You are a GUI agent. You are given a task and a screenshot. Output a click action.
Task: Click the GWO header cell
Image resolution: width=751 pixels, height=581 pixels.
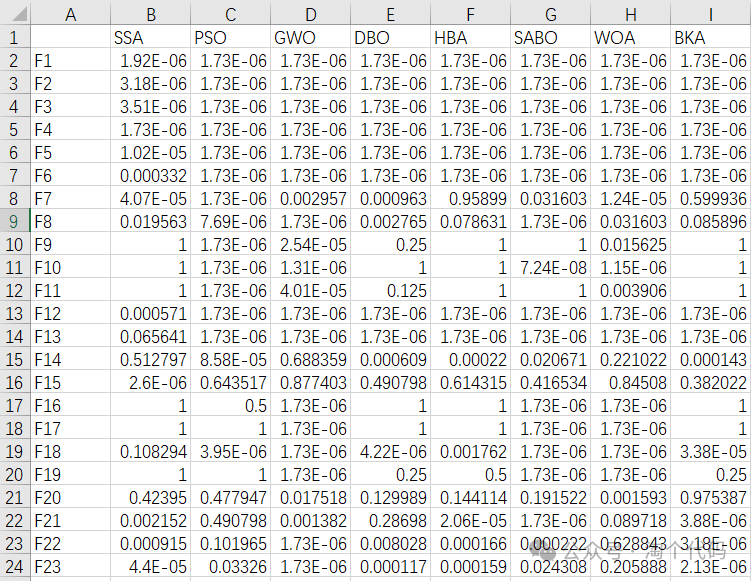(x=310, y=37)
